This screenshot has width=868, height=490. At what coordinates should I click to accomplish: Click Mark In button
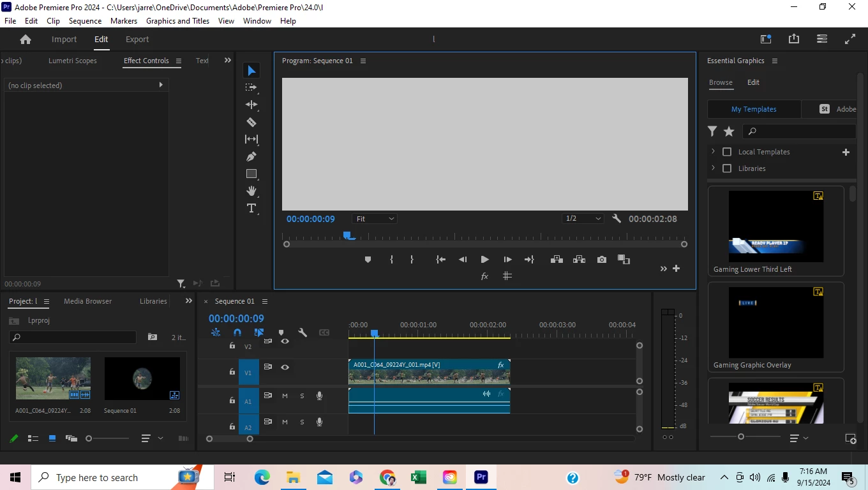pos(391,260)
